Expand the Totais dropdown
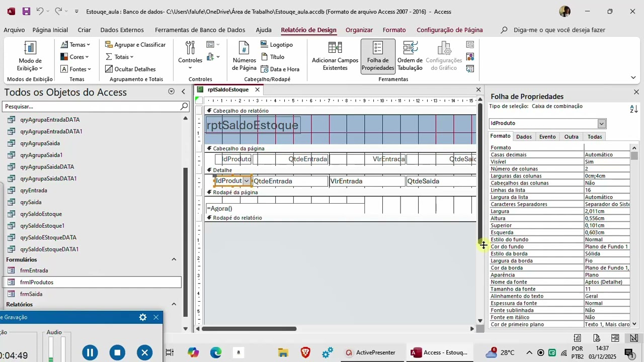This screenshot has height=362, width=644. [120, 57]
